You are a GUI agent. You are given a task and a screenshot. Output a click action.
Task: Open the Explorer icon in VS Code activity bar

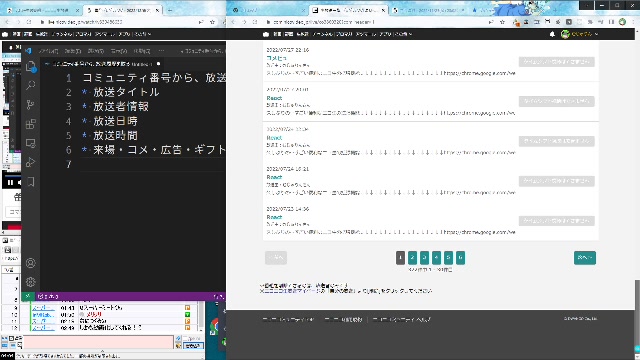coord(31,66)
